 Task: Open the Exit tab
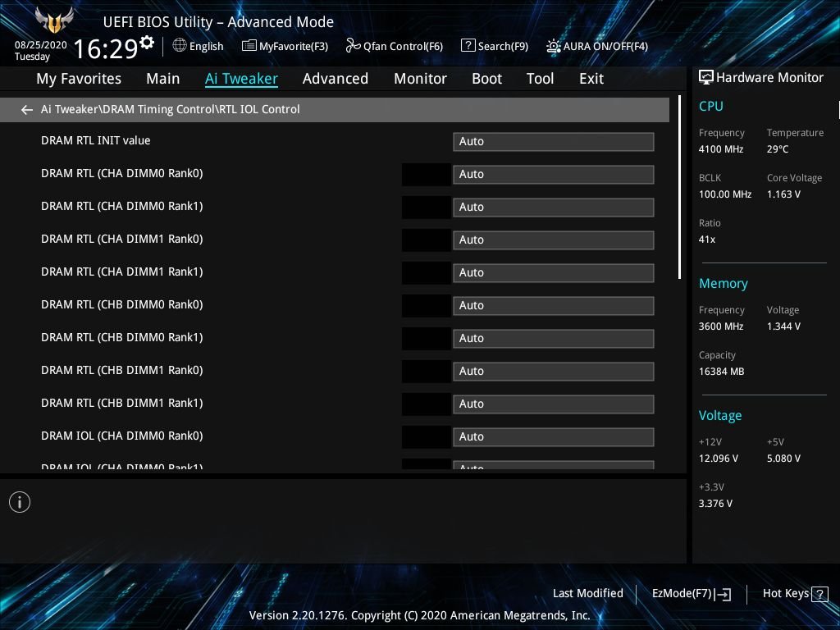pyautogui.click(x=591, y=79)
